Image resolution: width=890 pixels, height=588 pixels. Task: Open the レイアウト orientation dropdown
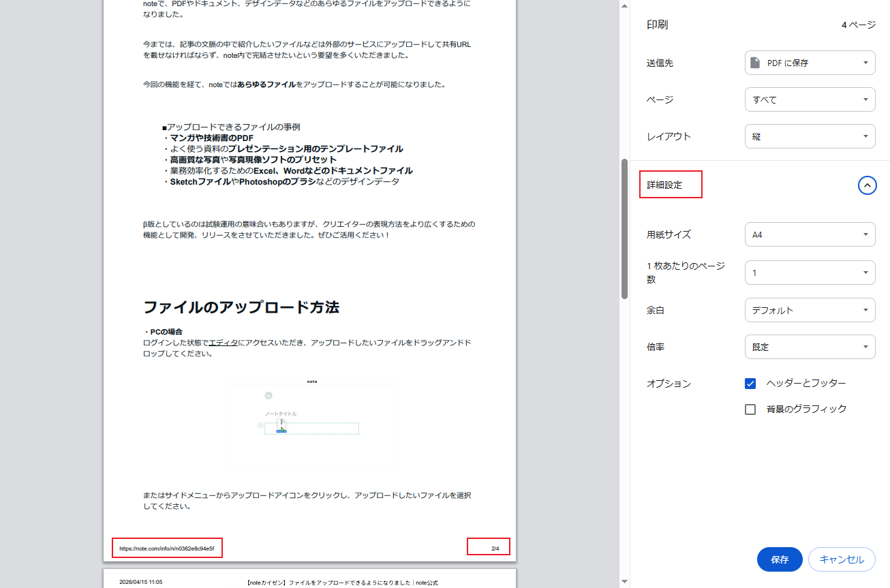pos(810,136)
